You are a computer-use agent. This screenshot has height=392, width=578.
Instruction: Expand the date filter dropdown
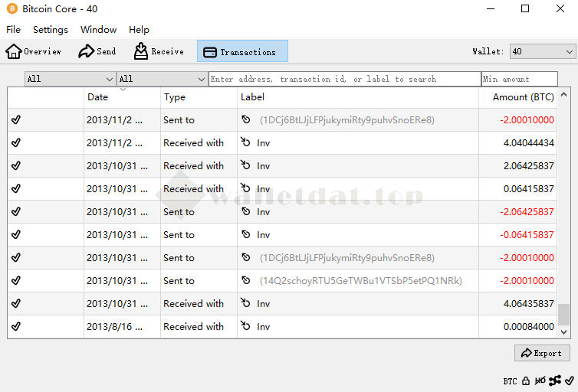tap(70, 79)
